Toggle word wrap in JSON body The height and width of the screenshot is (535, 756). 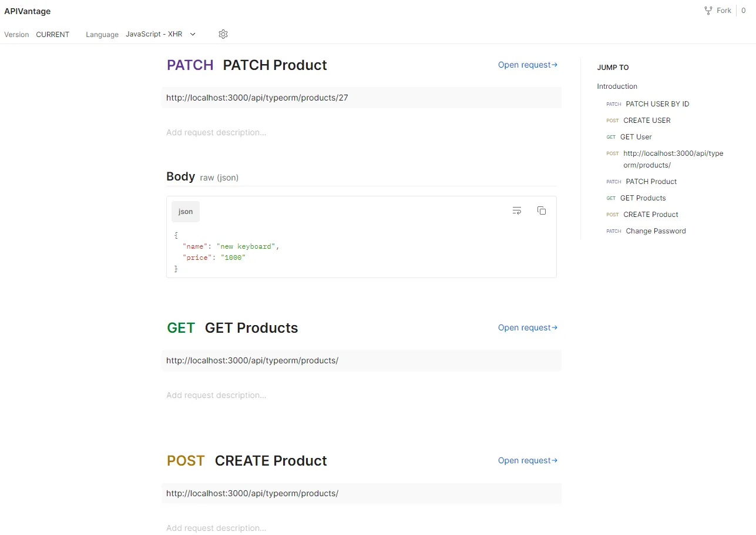[517, 210]
